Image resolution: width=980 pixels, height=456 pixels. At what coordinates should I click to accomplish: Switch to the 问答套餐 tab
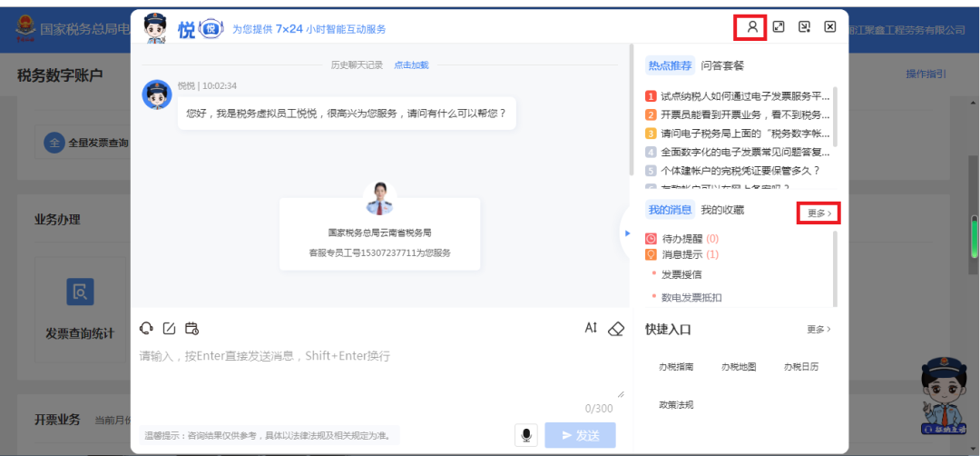pyautogui.click(x=722, y=65)
